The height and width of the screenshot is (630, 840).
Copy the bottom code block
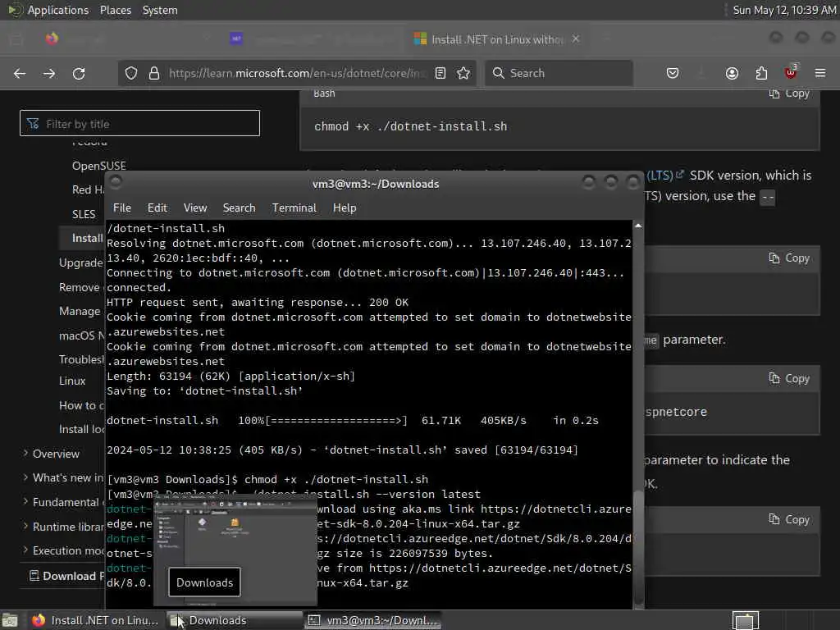(x=789, y=519)
